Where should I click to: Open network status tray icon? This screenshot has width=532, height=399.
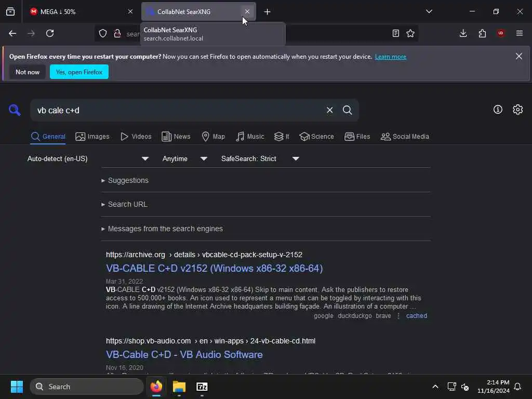pyautogui.click(x=451, y=387)
